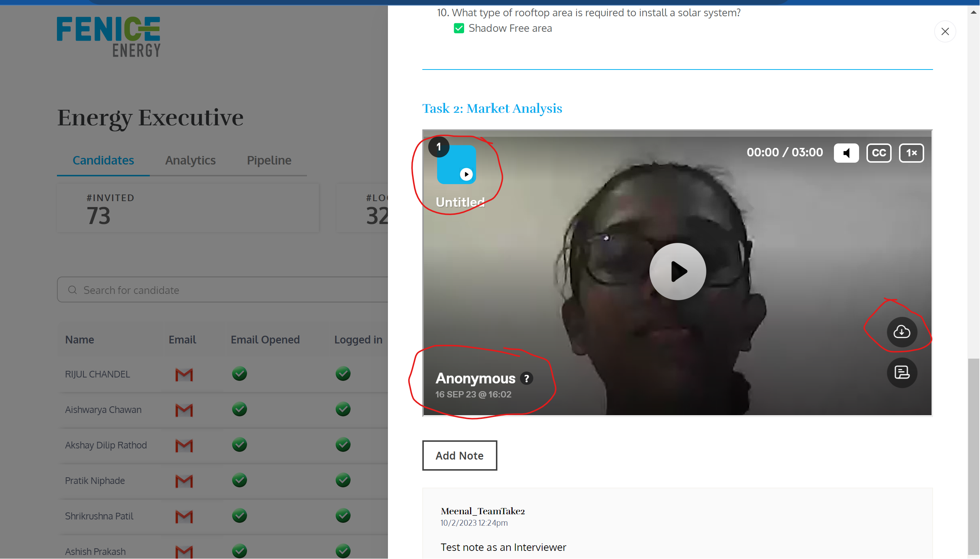
Task: Open Gmail icon for Akshay Dilip Rathod
Action: point(184,445)
